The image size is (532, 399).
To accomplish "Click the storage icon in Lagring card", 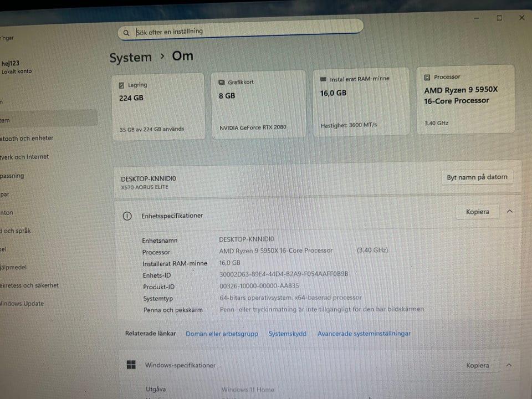I will [121, 85].
